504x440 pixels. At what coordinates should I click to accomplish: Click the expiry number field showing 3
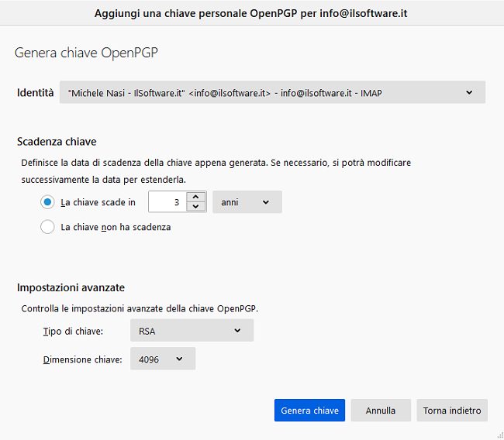pos(167,202)
